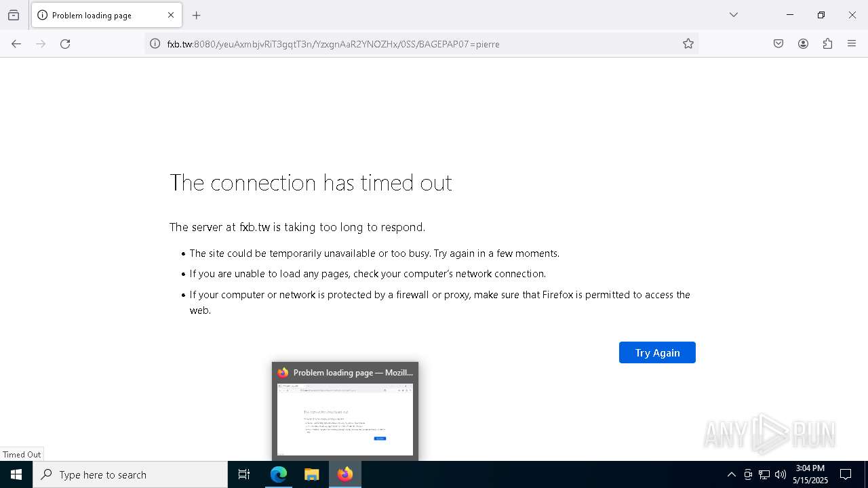Click the 'temporarily unavailable or too busy' bullet
Image resolution: width=868 pixels, height=488 pixels.
[374, 253]
